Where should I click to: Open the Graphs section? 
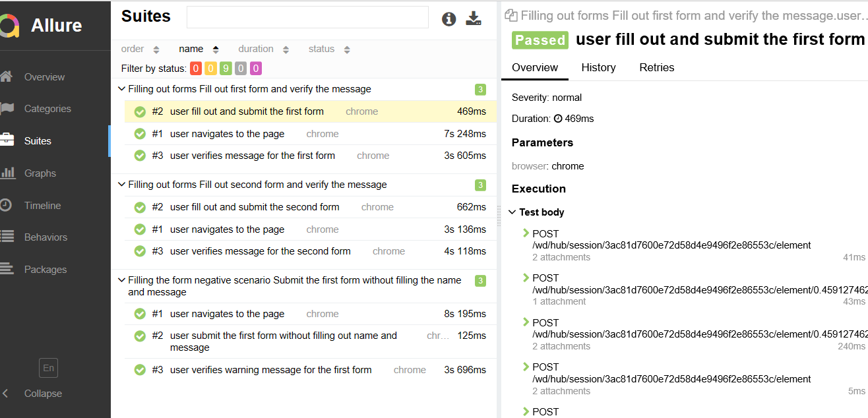[39, 173]
